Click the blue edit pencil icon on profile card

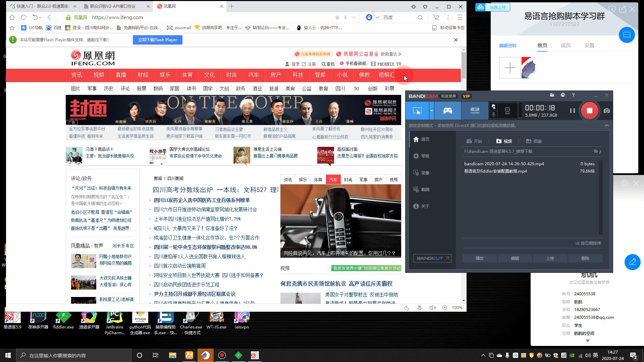(633, 262)
